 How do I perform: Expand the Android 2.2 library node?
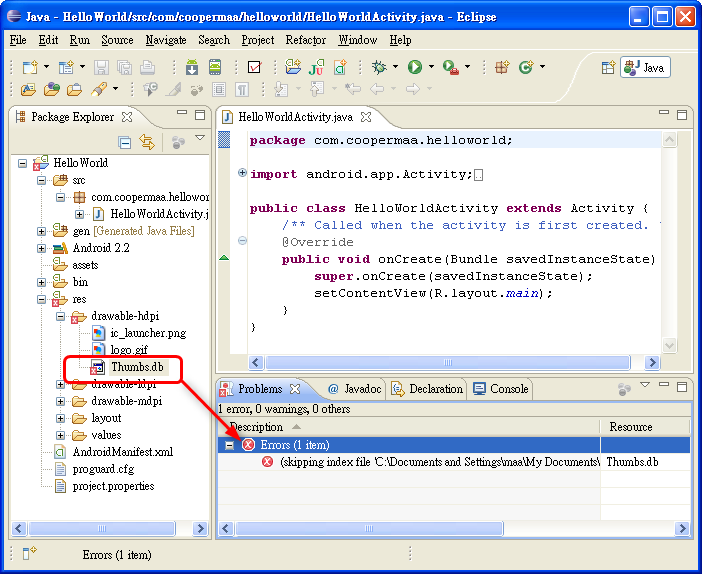point(41,248)
